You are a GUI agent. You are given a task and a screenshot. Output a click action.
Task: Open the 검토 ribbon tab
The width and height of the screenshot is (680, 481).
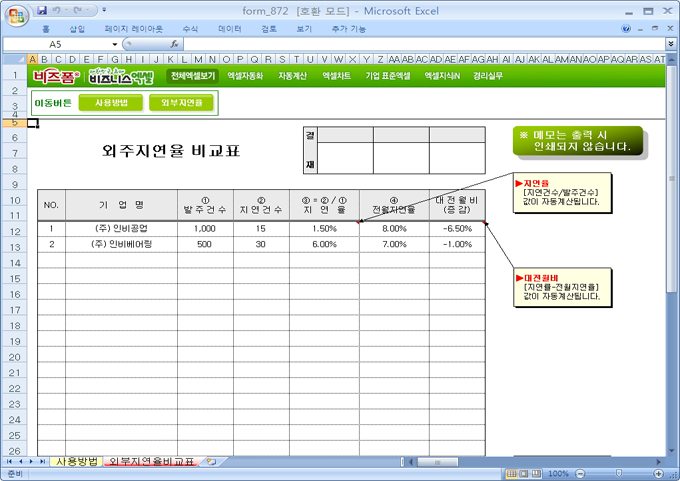click(269, 29)
